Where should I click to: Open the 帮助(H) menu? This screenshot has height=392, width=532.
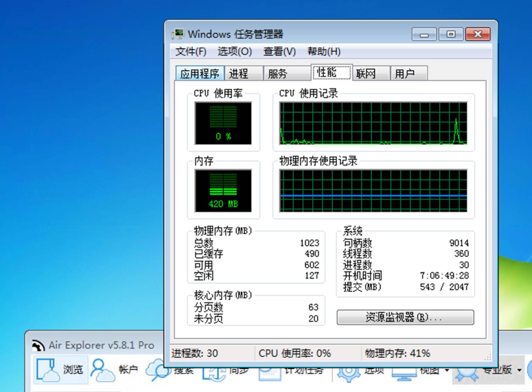pyautogui.click(x=324, y=52)
